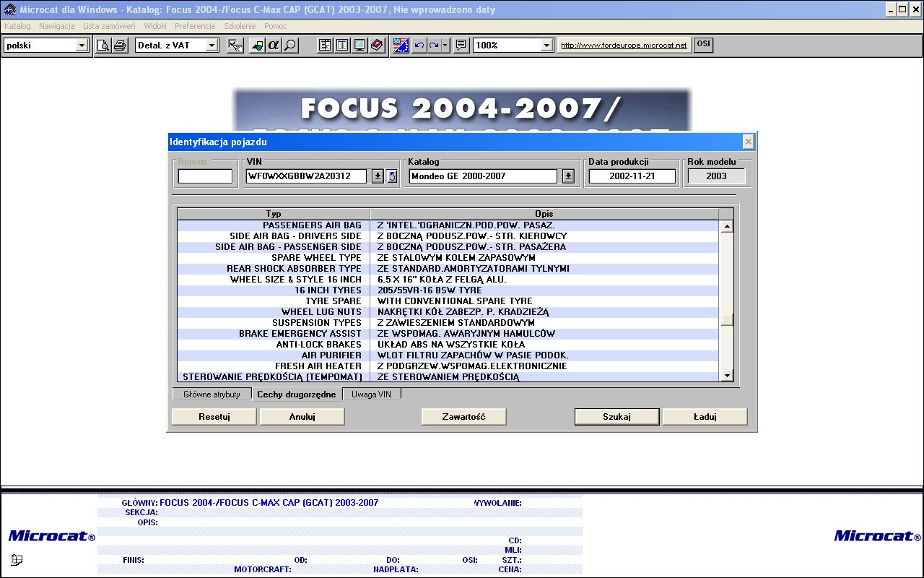The height and width of the screenshot is (578, 924).
Task: Click the Resetuj button
Action: [214, 417]
